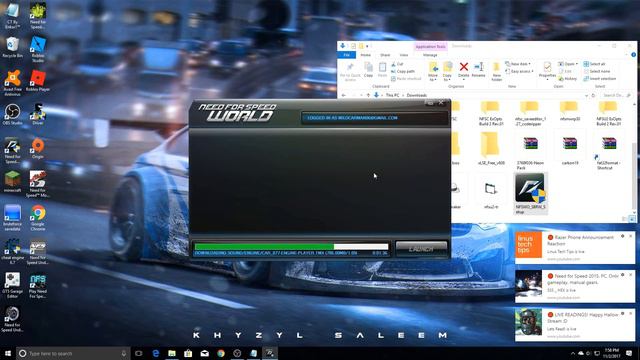Screen dimensions: 640x360
Task: Click This PC in the address breadcrumb
Action: point(393,95)
